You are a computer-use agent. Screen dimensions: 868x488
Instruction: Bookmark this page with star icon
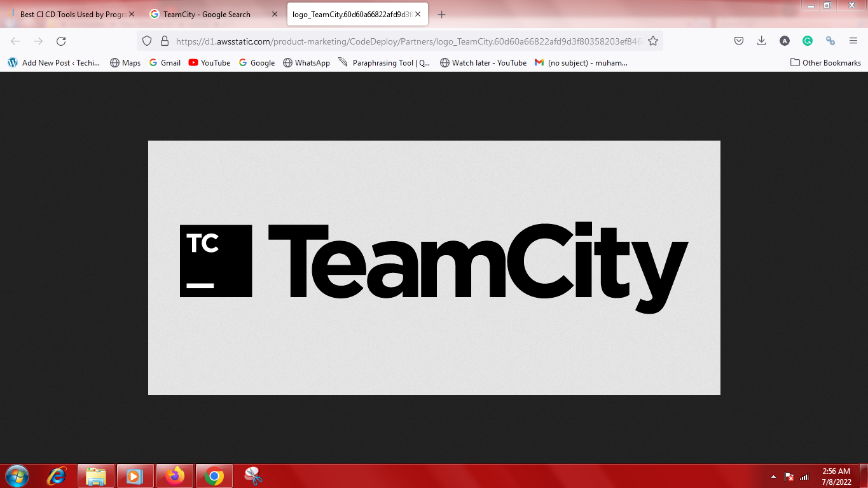(x=653, y=41)
